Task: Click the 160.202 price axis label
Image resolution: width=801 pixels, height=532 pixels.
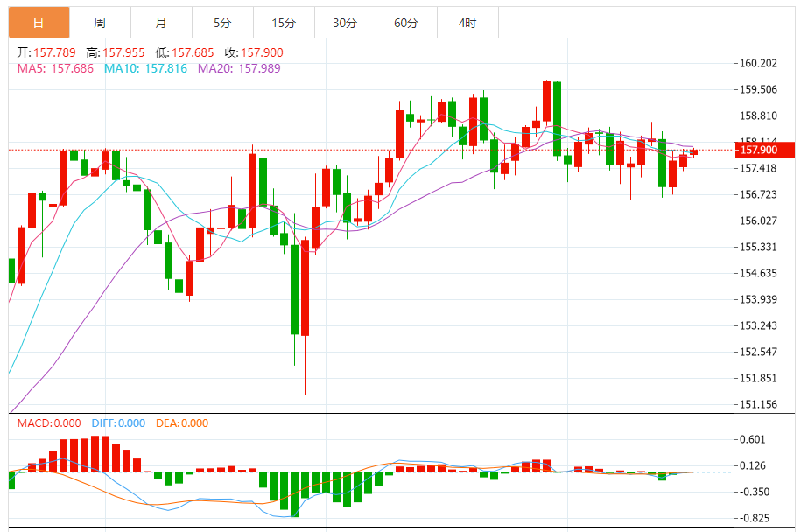Action: [759, 63]
